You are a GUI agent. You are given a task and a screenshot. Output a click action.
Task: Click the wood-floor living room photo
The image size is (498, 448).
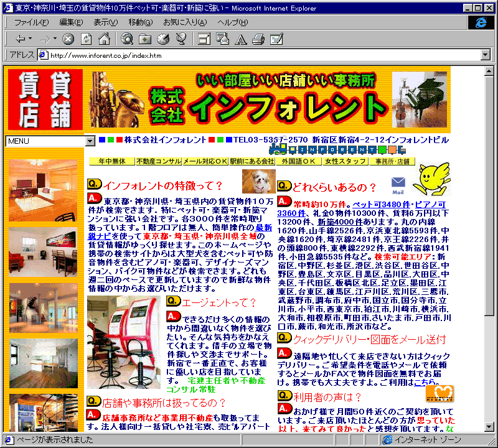click(x=42, y=190)
